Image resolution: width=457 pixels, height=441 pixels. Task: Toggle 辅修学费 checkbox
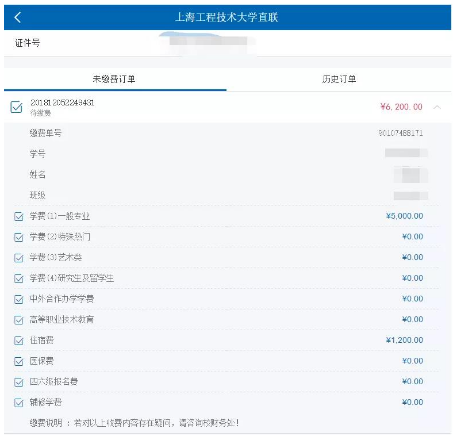pyautogui.click(x=19, y=402)
